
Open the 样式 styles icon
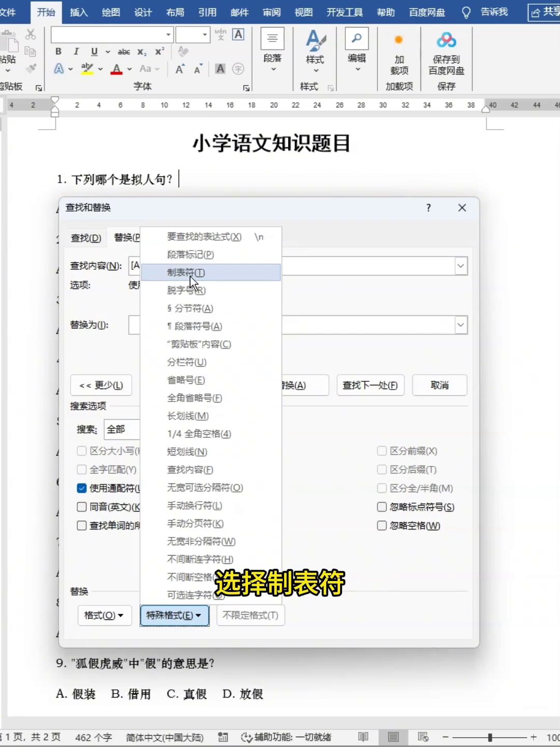(x=315, y=40)
